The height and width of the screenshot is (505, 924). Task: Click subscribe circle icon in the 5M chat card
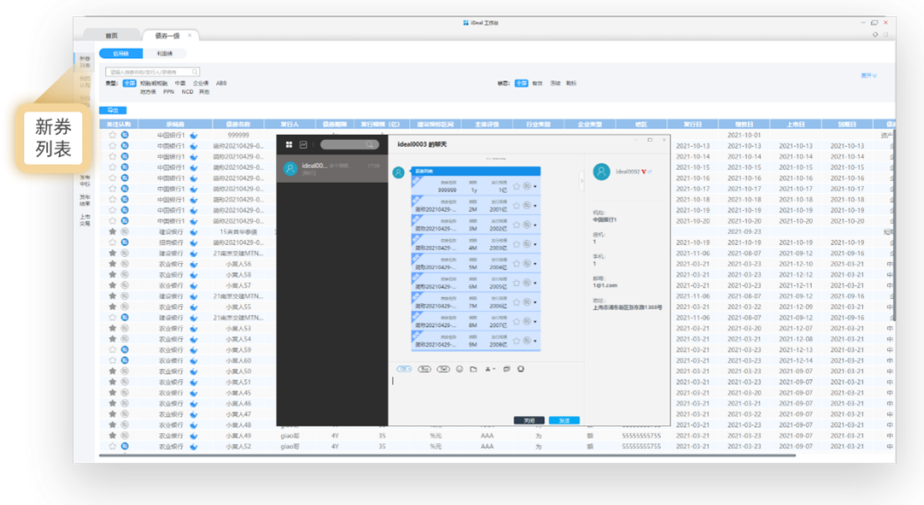click(527, 263)
